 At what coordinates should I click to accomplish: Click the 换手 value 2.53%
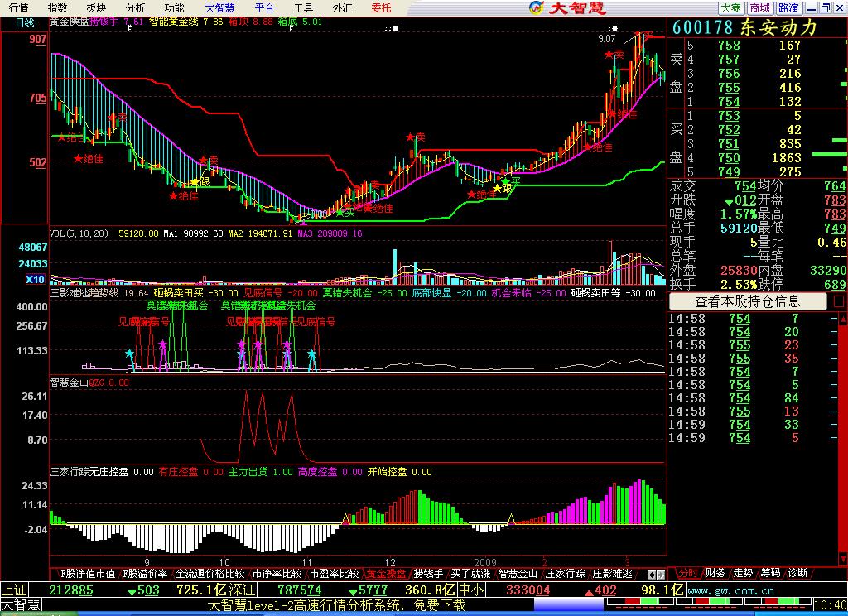739,285
